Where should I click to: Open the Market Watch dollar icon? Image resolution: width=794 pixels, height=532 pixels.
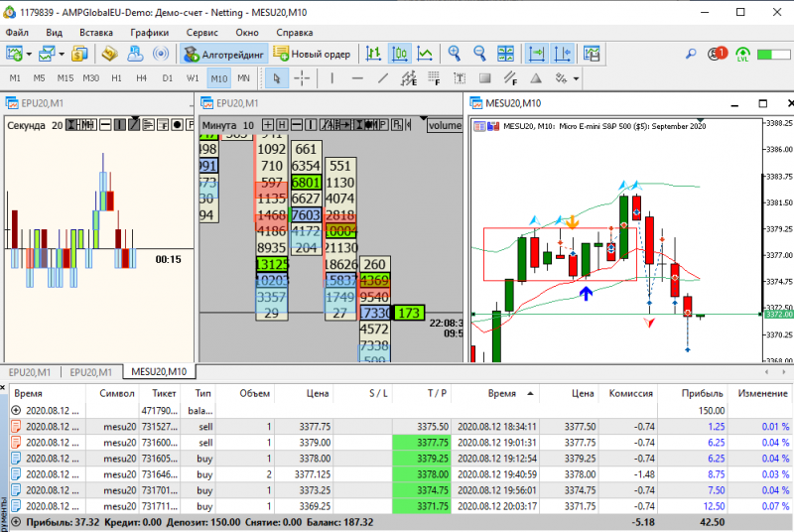79,54
